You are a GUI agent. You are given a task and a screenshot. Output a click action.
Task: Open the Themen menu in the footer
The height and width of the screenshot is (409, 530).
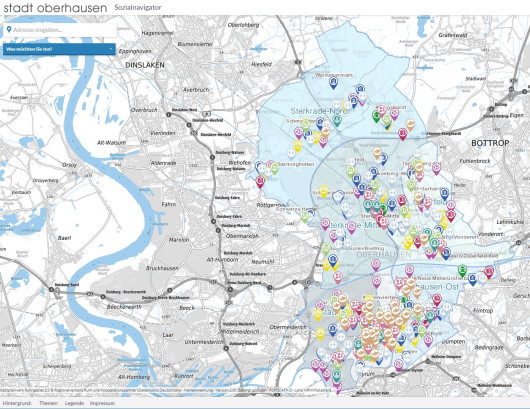(48, 403)
